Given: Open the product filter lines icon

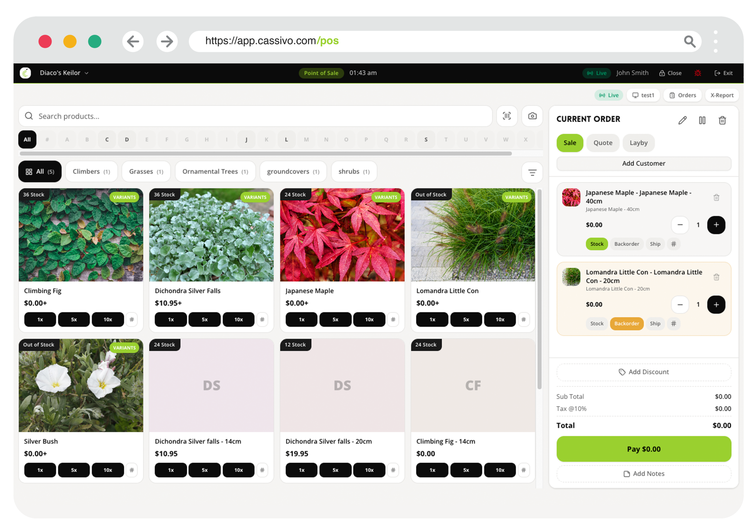Looking at the screenshot, I should tap(532, 172).
